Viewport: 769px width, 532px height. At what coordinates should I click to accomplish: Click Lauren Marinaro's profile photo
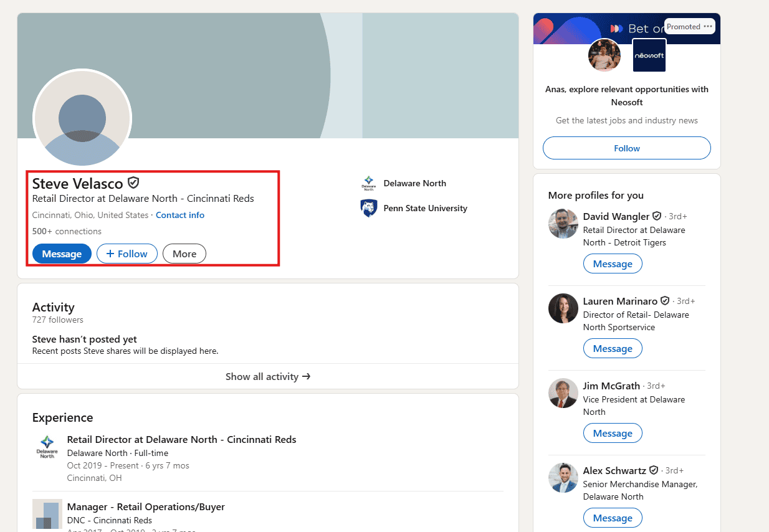(563, 308)
